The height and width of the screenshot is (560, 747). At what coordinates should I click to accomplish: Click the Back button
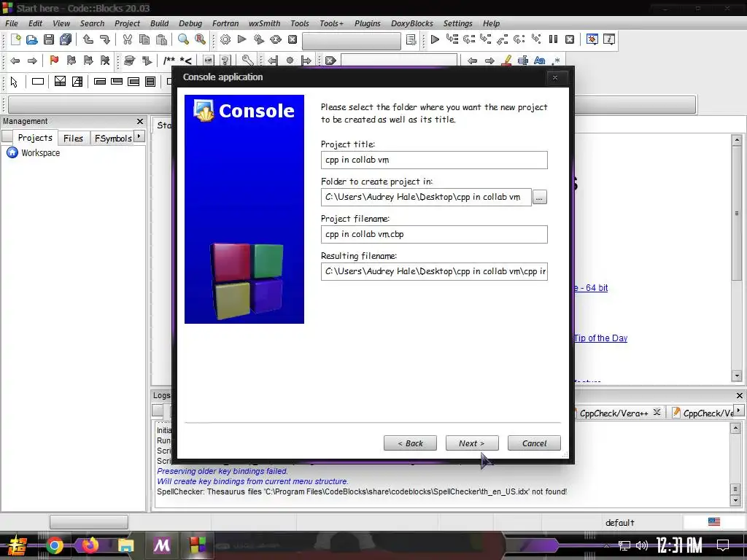(x=410, y=443)
